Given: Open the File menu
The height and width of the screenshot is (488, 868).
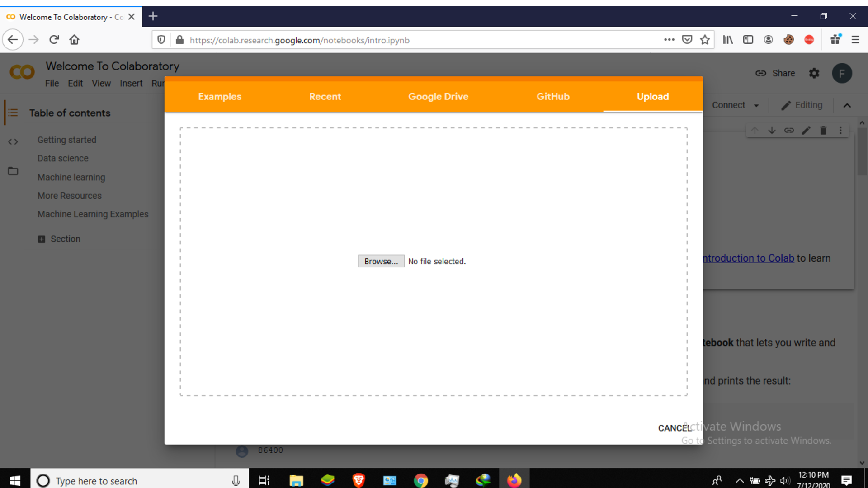Looking at the screenshot, I should (52, 84).
